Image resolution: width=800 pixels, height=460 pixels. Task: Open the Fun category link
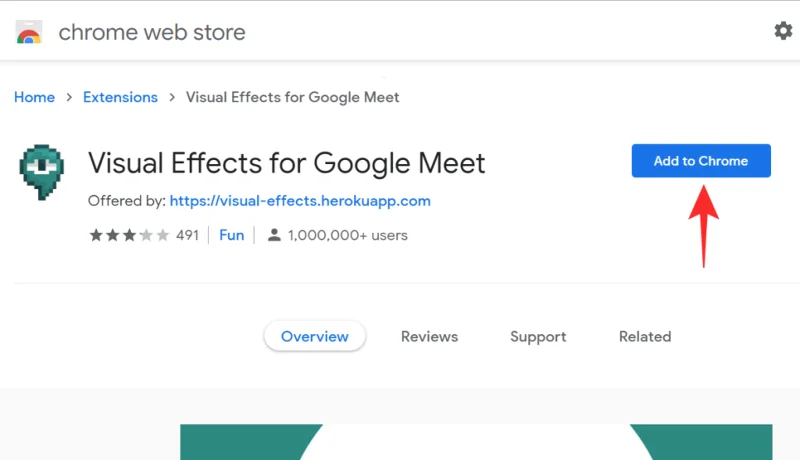tap(231, 236)
